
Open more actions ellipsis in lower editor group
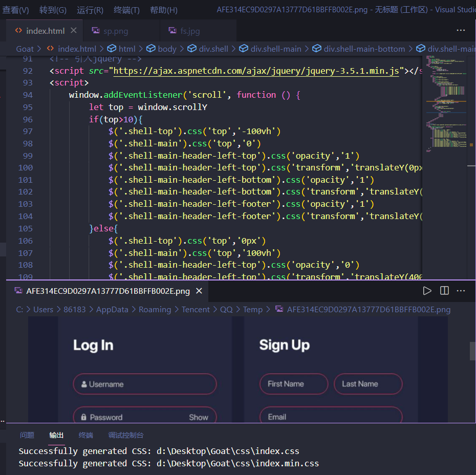point(461,291)
